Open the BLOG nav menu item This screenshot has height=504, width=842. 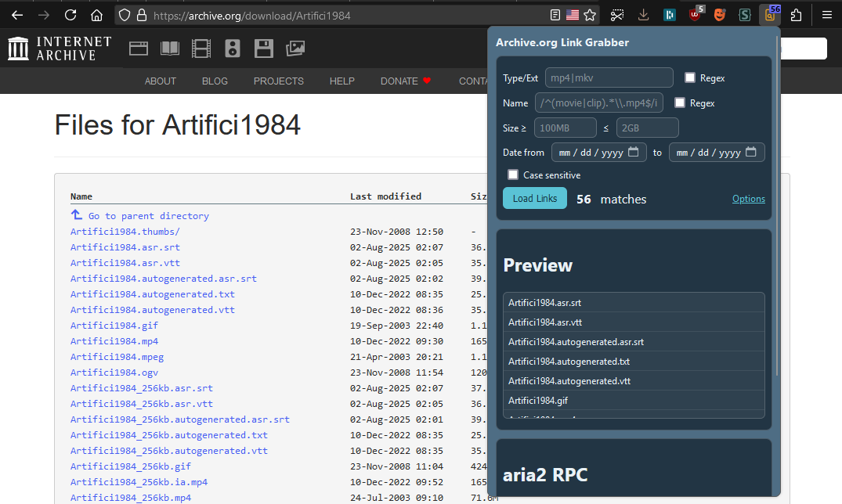click(215, 81)
